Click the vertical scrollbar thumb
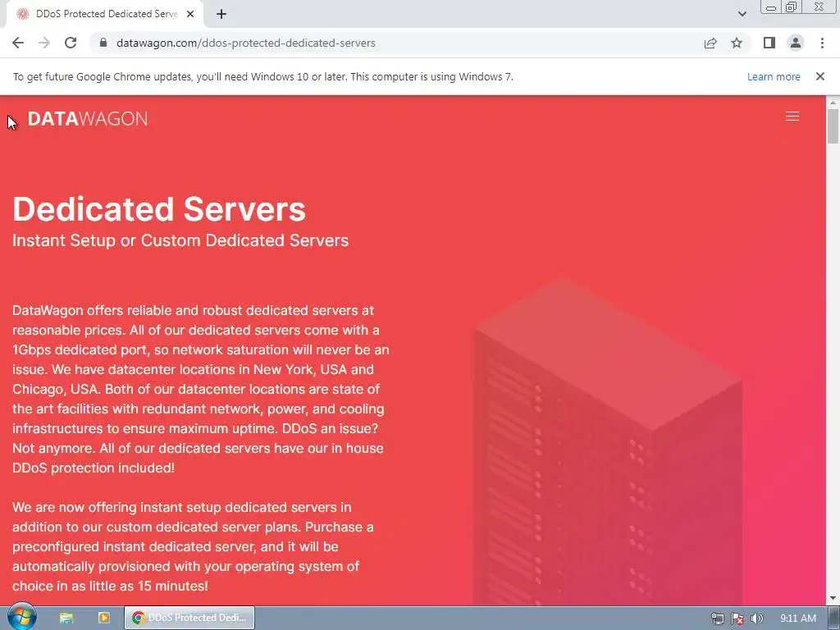The height and width of the screenshot is (630, 840). [833, 126]
